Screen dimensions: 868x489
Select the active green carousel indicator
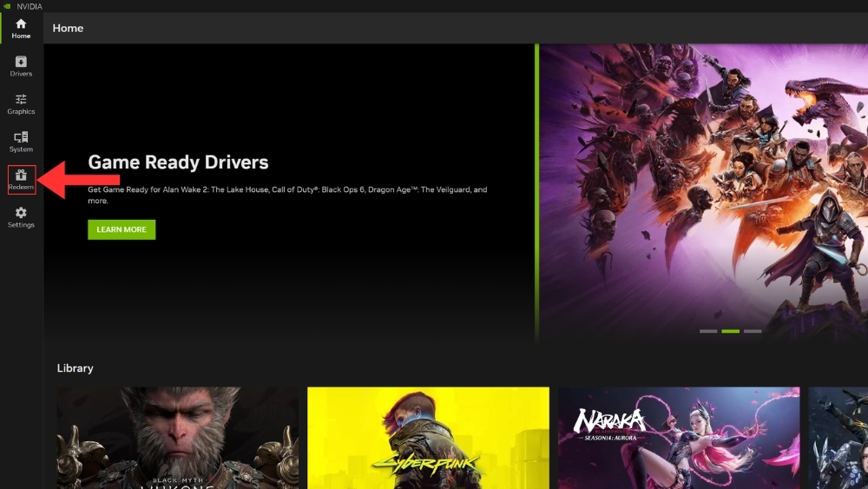click(x=730, y=331)
